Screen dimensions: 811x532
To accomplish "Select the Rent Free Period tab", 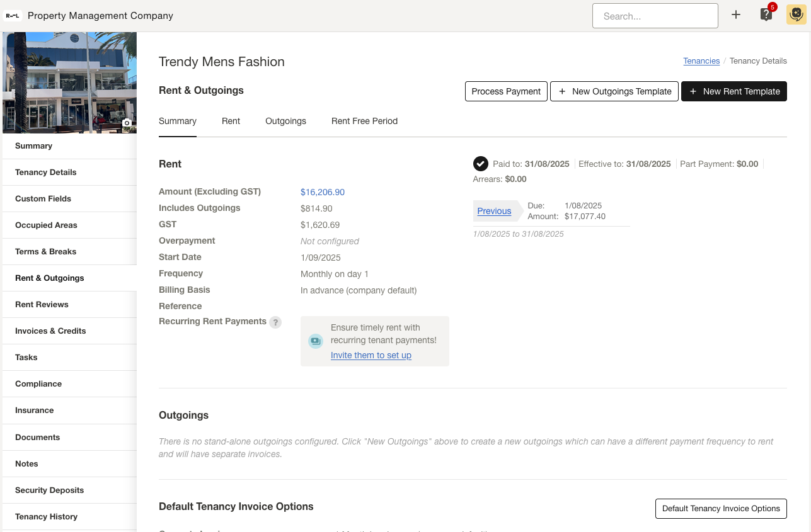I will click(x=364, y=121).
